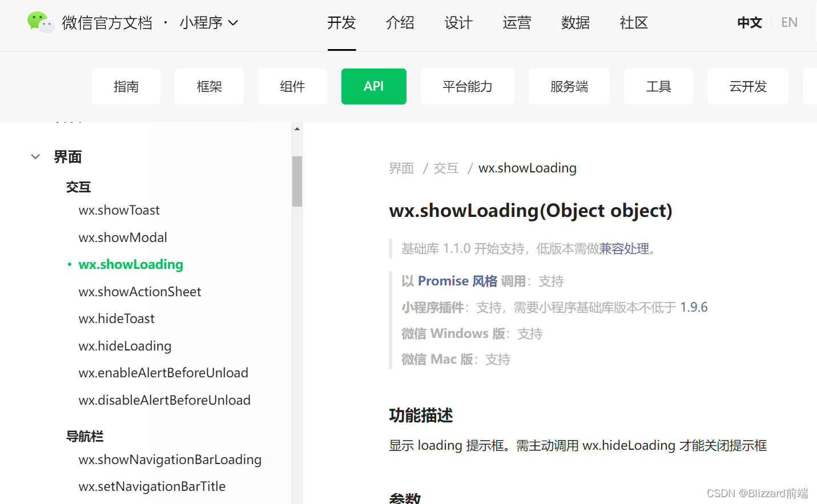Click 交互 in the breadcrumb

pyautogui.click(x=446, y=168)
